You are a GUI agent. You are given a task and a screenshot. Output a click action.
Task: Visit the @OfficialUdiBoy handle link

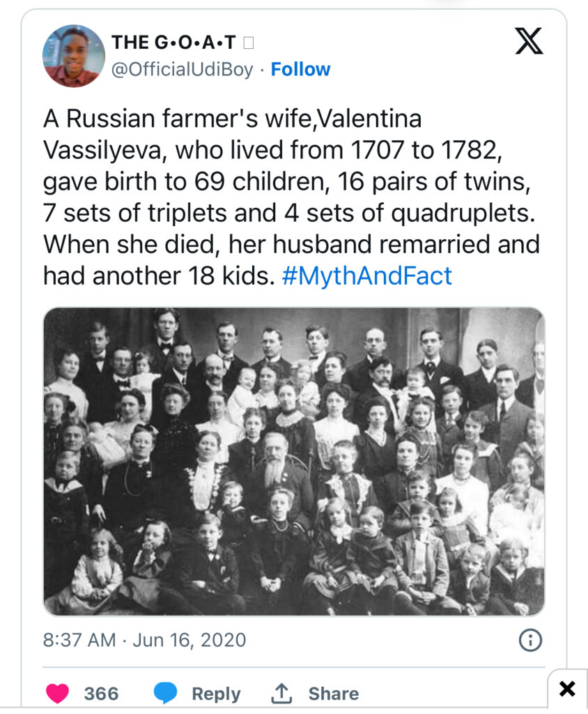click(x=183, y=70)
